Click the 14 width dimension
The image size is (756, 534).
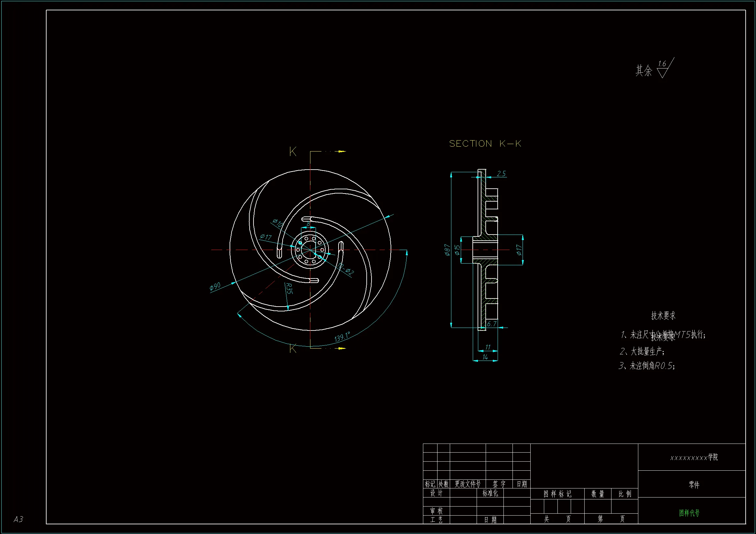(485, 357)
